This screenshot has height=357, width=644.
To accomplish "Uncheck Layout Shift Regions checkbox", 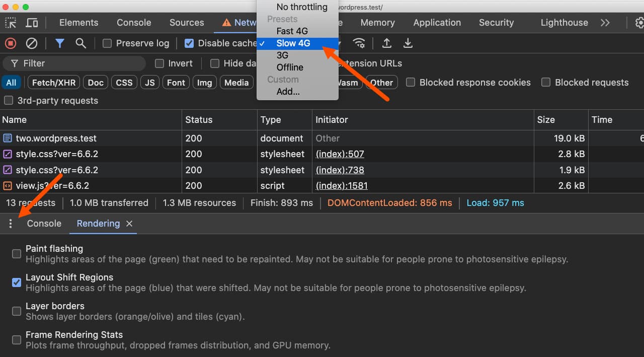I will [17, 282].
